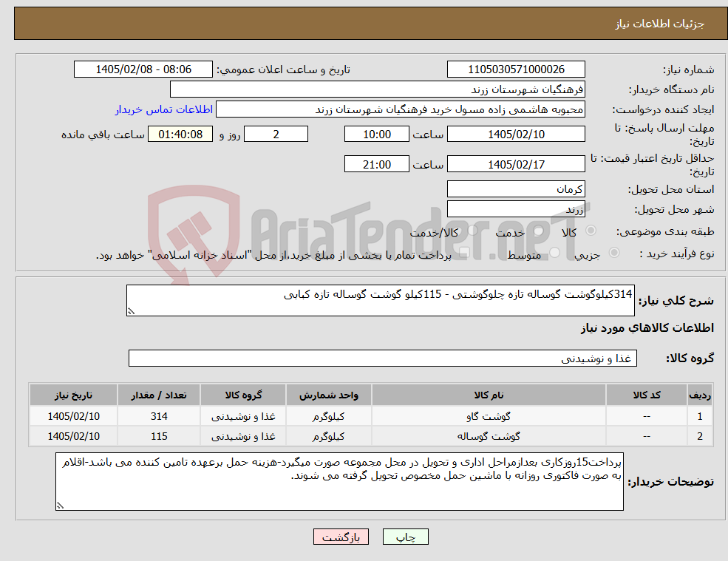Click the گروه کالا column header

243,395
